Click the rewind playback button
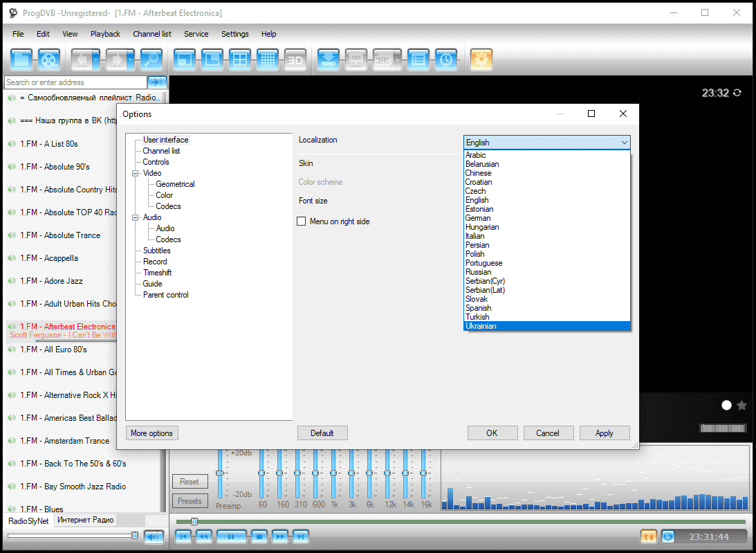The image size is (756, 553). click(204, 536)
